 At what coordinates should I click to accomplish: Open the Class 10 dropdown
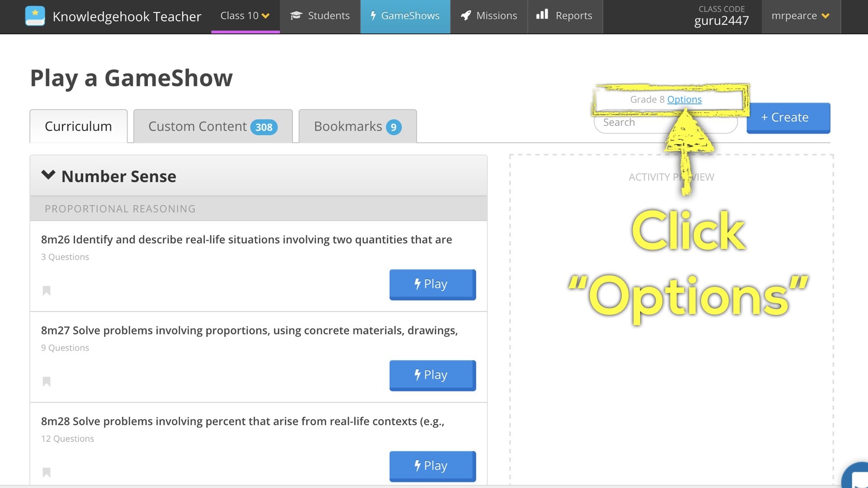point(244,15)
